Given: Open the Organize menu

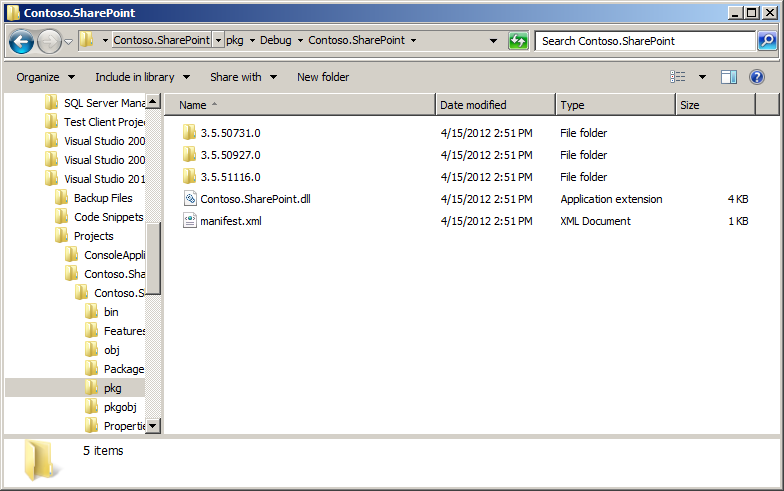Looking at the screenshot, I should click(x=46, y=77).
